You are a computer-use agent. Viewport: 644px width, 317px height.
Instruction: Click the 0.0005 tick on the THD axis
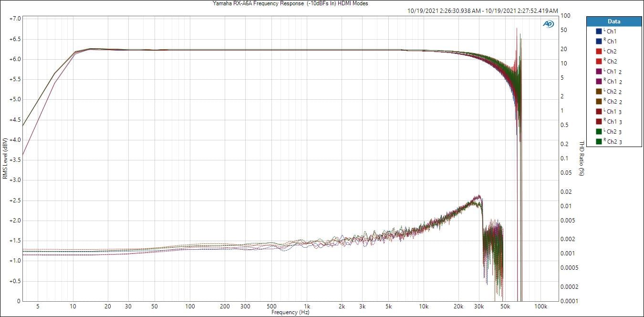coord(569,268)
